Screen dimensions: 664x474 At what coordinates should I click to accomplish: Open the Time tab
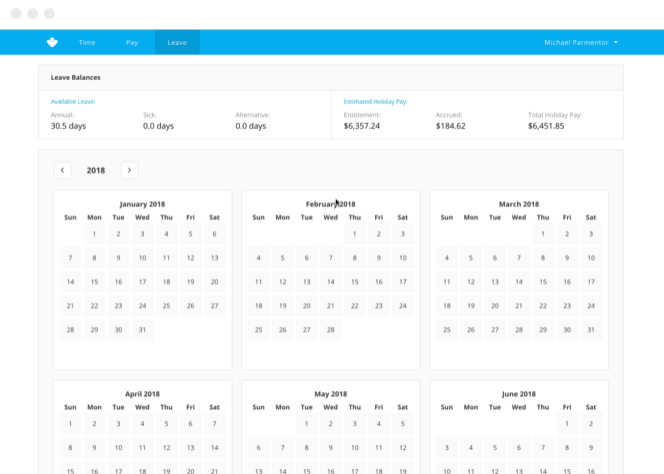87,42
